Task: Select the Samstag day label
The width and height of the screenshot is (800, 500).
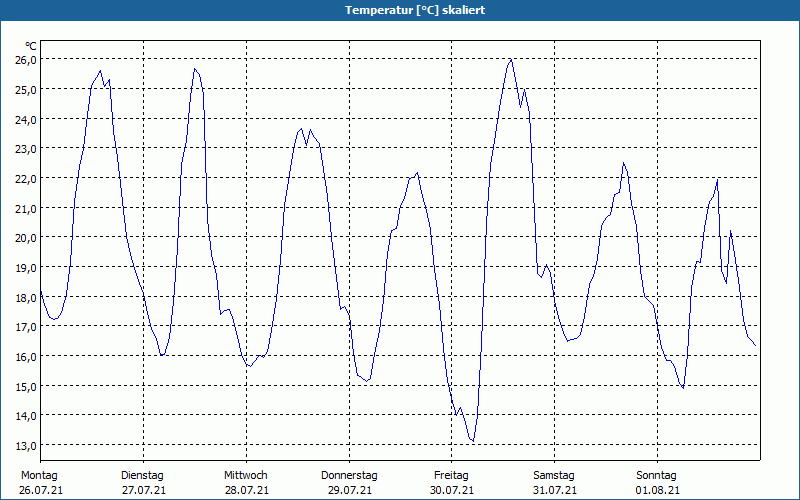Action: [554, 475]
